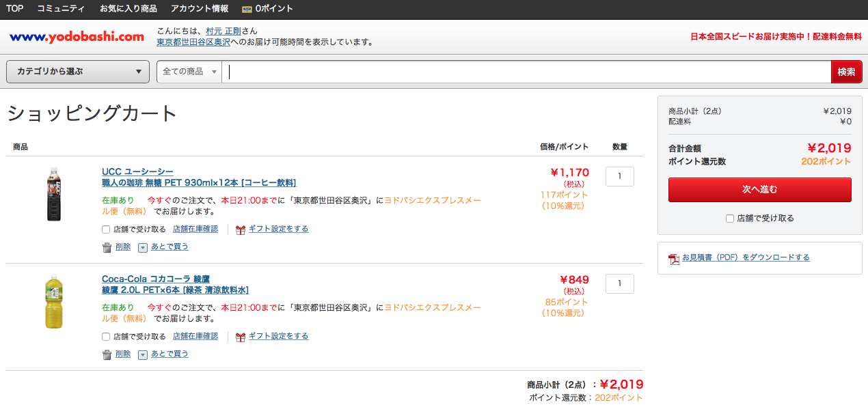
Task: Click the trash icon for Coca-Cola green tea
Action: pyautogui.click(x=107, y=354)
